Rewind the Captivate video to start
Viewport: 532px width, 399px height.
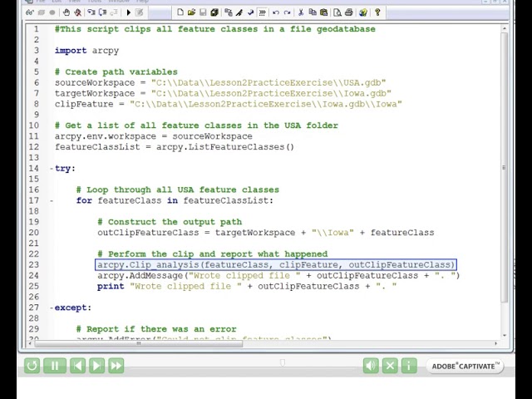tap(32, 366)
